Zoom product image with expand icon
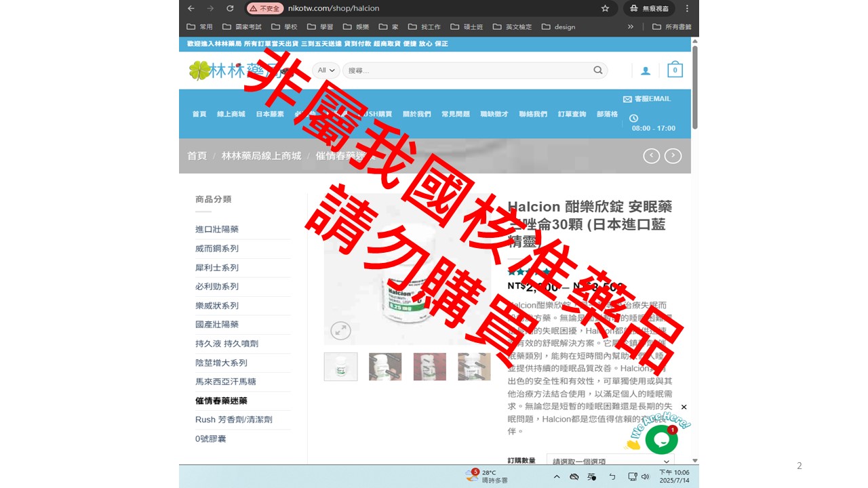 tap(340, 330)
